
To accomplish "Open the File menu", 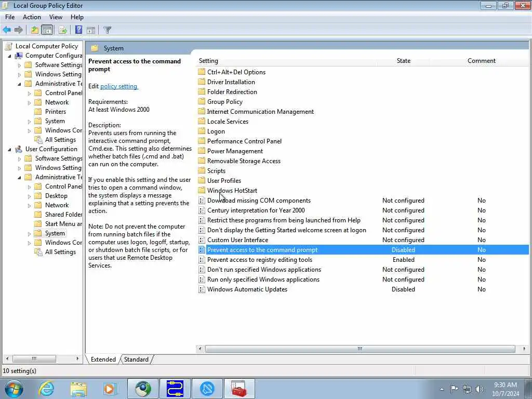I will coord(10,17).
